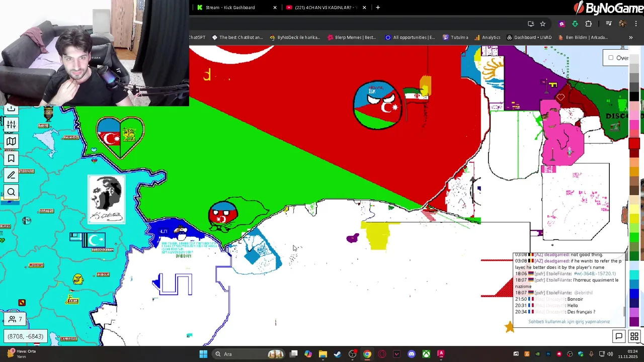
Task: Click the Windows taskbar search box
Action: [249, 354]
